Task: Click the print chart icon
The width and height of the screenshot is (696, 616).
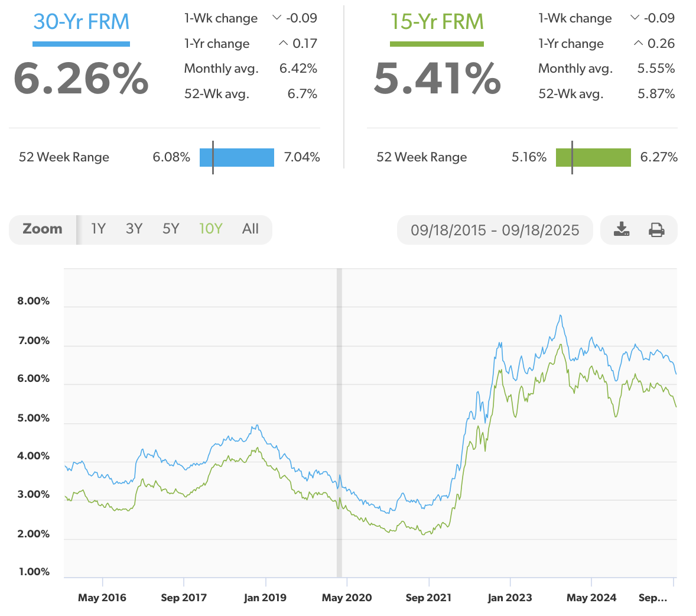Action: point(656,230)
